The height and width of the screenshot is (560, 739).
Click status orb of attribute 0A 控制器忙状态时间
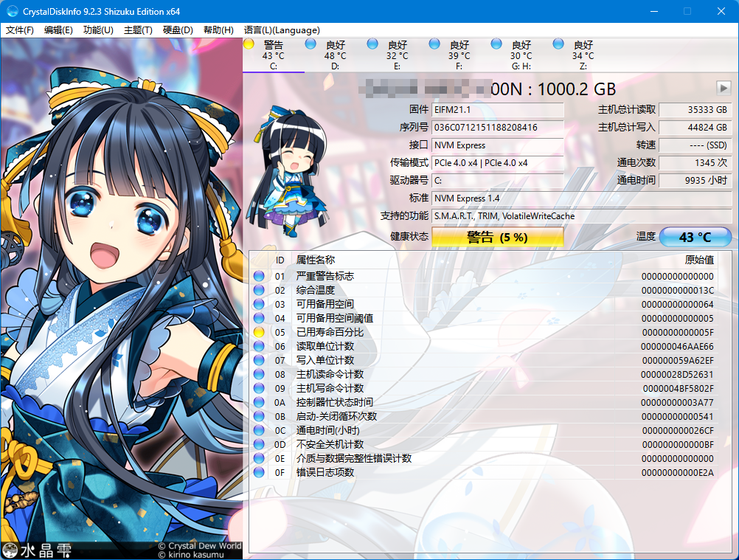click(259, 403)
